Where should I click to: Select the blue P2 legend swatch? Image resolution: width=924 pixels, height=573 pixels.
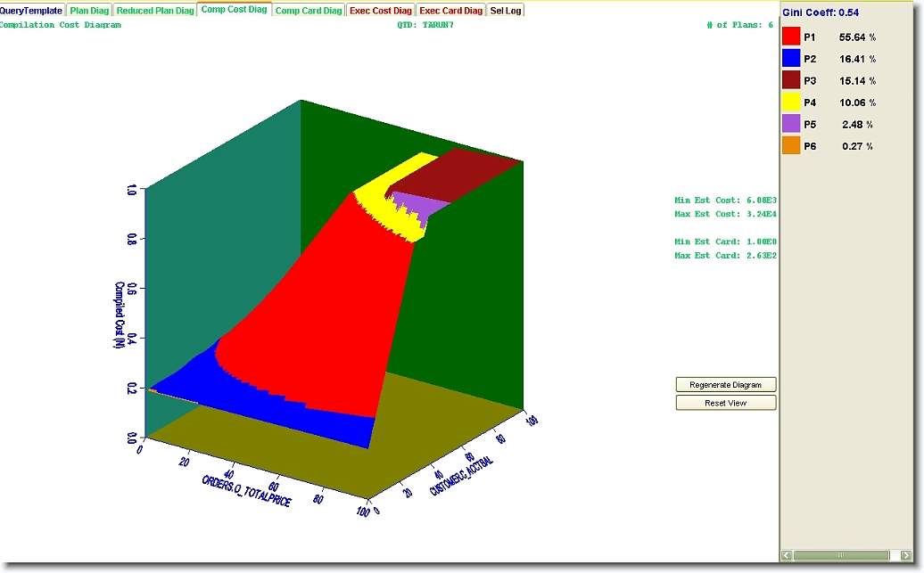(x=791, y=59)
